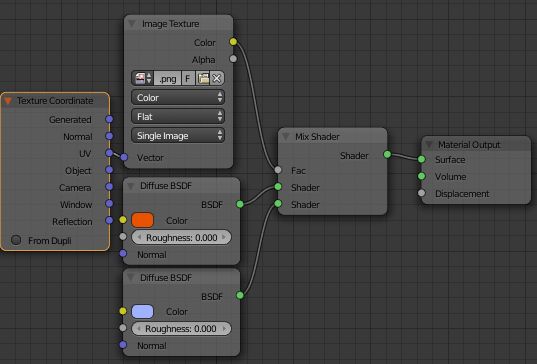Screen dimensions: 537x364
Task: Open the Color space dropdown
Action: pos(178,98)
